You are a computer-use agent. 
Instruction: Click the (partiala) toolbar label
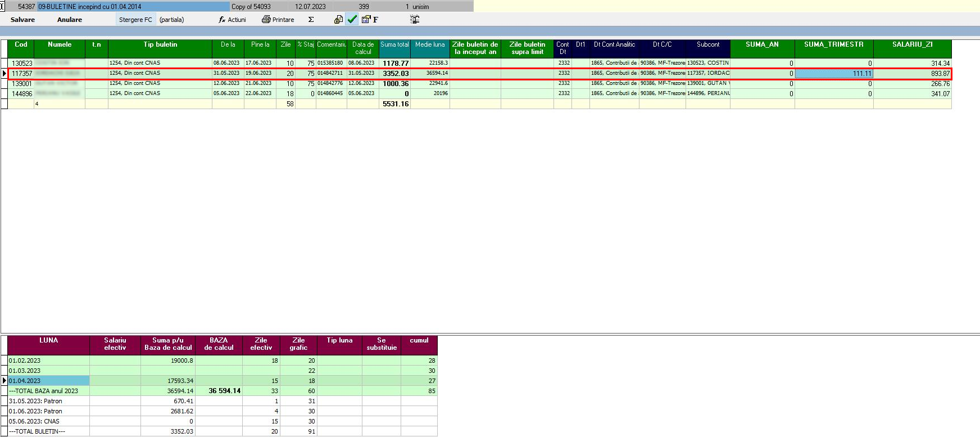coord(171,20)
